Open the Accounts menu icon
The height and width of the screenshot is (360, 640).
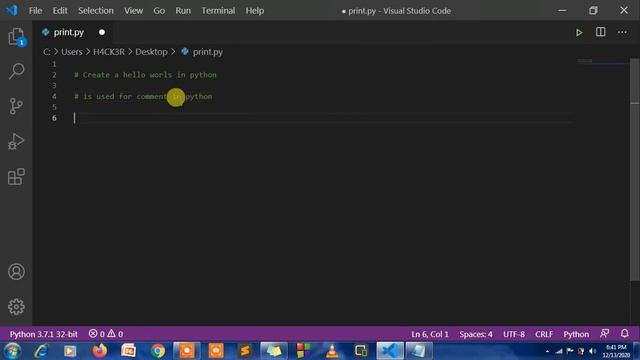tap(16, 271)
